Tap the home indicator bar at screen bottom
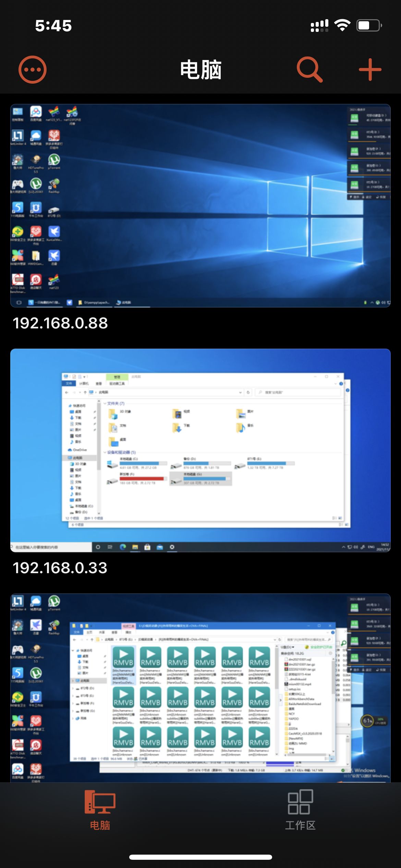The height and width of the screenshot is (868, 401). click(x=200, y=857)
